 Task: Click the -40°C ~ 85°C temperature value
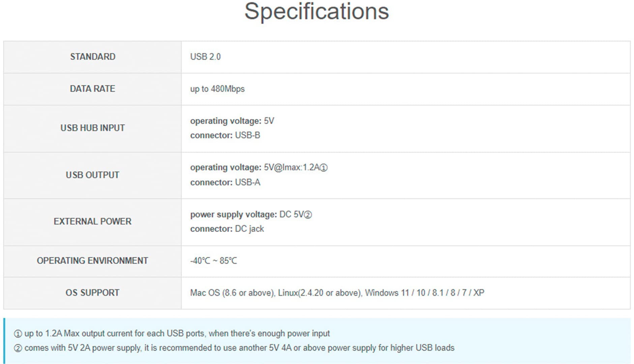[x=214, y=261]
